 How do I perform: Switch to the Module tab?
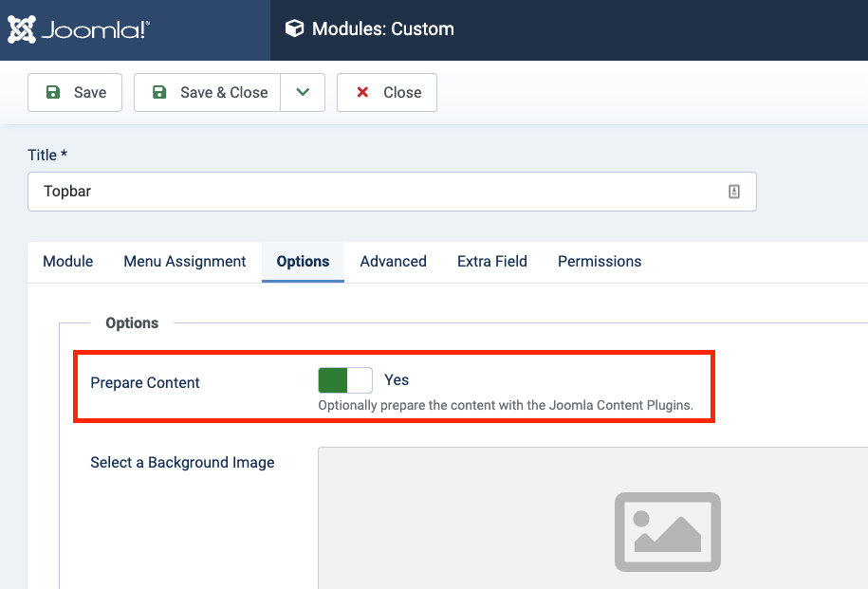tap(68, 261)
